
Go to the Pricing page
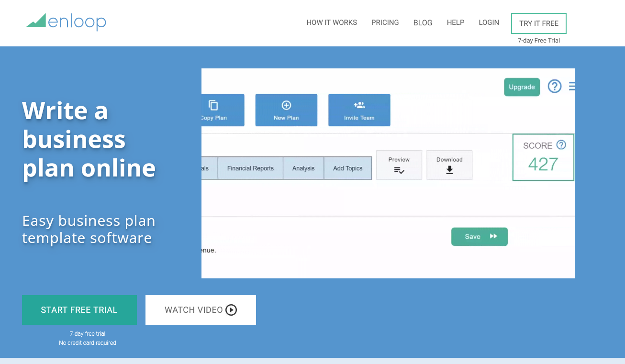(x=385, y=22)
